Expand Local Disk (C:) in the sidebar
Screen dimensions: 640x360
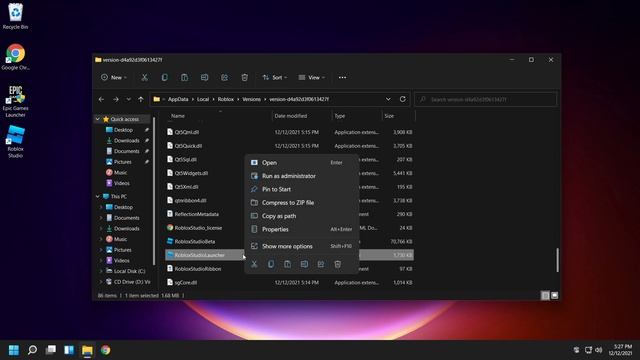point(101,271)
